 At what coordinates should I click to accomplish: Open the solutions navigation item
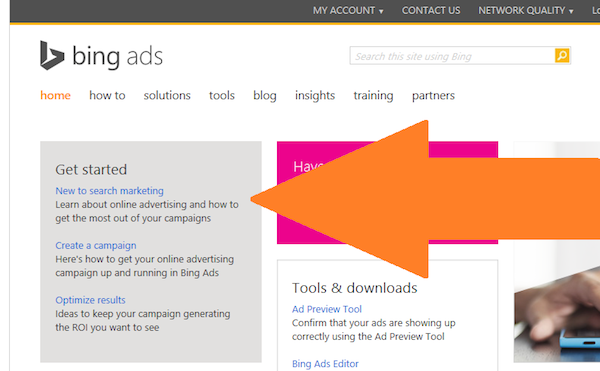tap(167, 95)
